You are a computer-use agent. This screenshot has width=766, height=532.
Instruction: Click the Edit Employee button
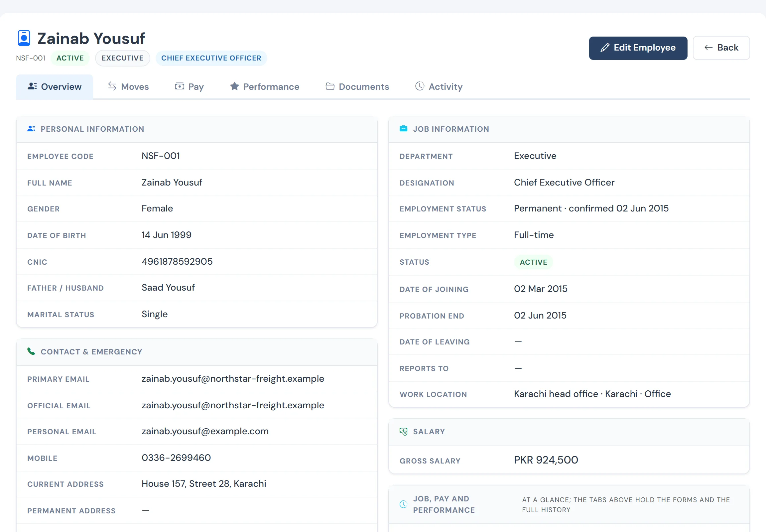click(x=638, y=48)
